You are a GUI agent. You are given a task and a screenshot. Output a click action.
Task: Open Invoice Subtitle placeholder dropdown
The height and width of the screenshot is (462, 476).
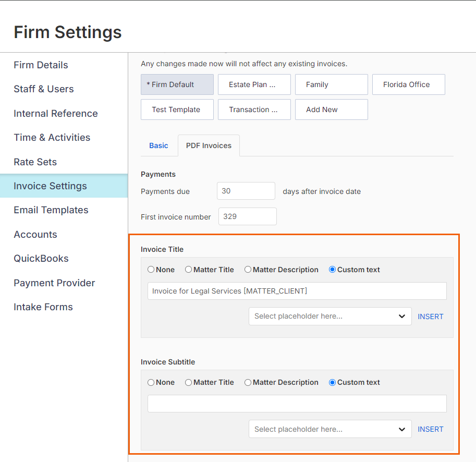coord(330,429)
